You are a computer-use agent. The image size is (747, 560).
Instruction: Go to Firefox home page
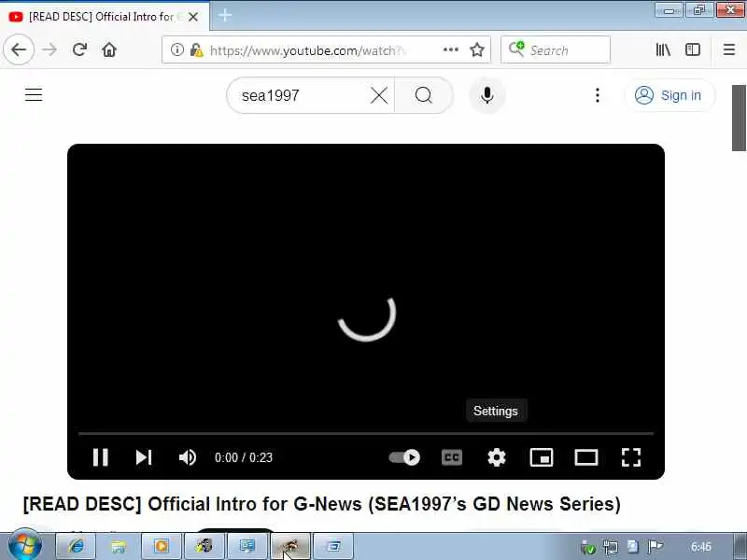coord(109,49)
